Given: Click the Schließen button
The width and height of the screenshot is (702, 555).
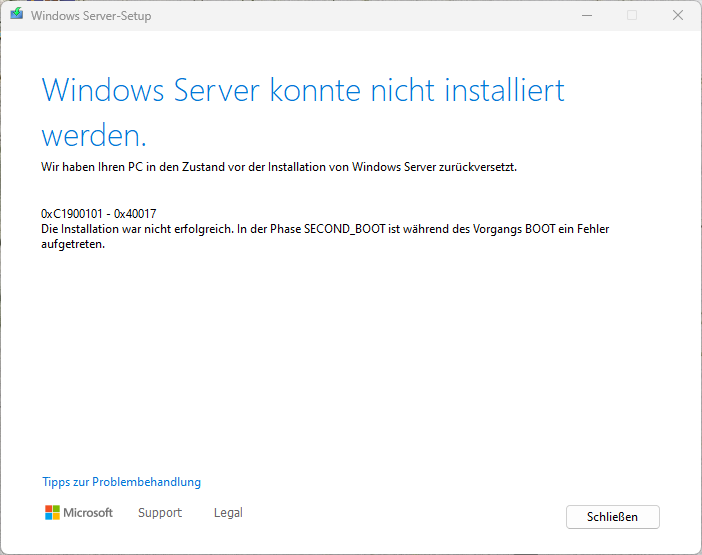Looking at the screenshot, I should tap(612, 517).
